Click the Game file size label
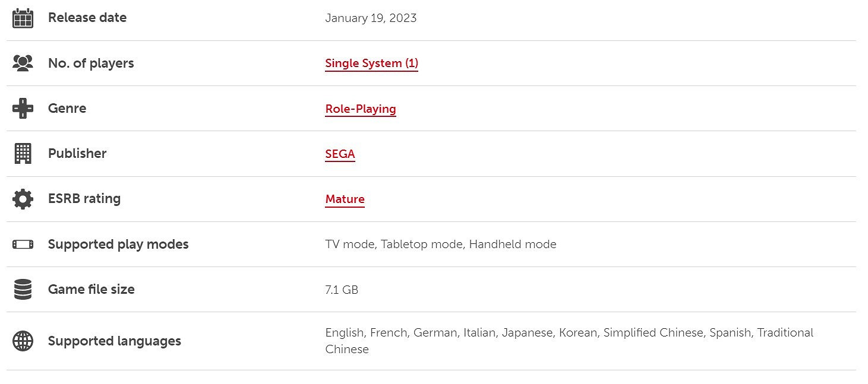 pyautogui.click(x=91, y=290)
